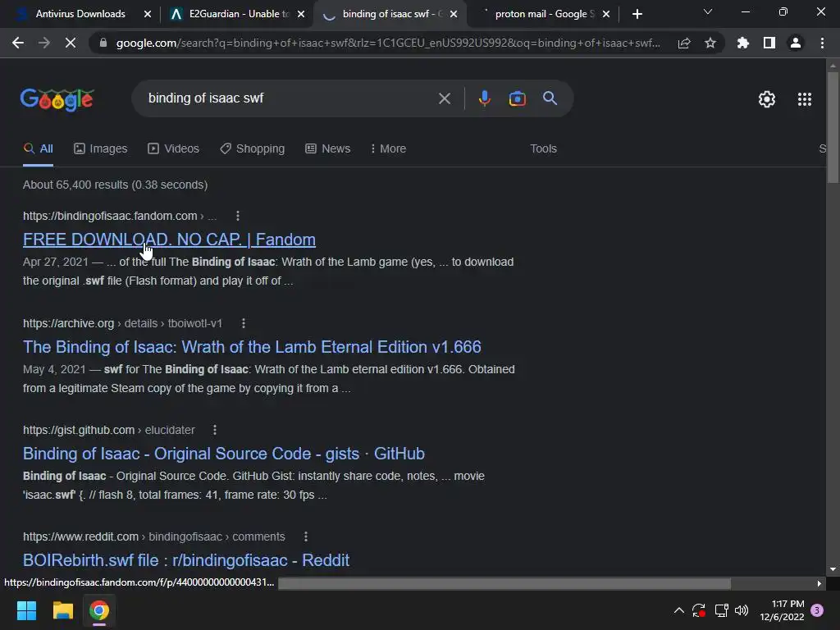The width and height of the screenshot is (840, 630).
Task: Click the bindingofisaac.fandom.com URL text
Action: (110, 216)
